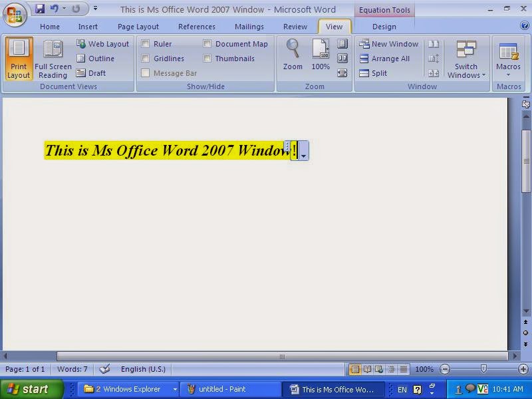Click Print Layout icon in status bar

tap(355, 369)
